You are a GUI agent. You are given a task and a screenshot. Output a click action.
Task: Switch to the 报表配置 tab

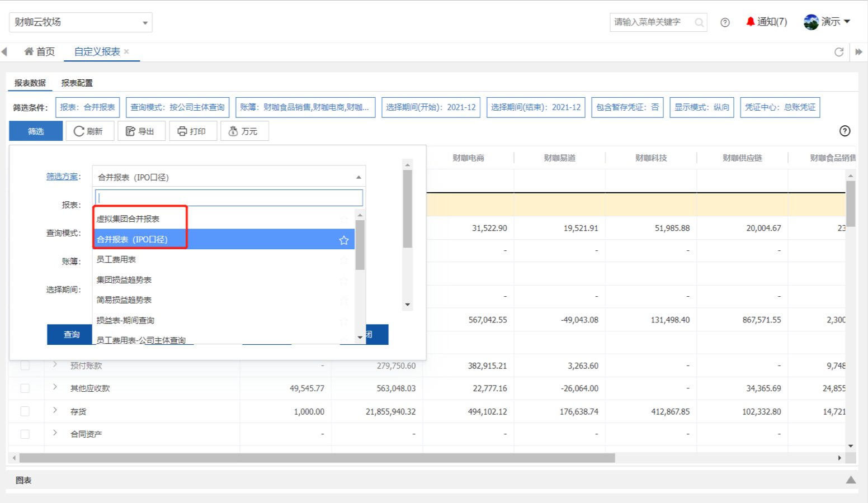[77, 83]
